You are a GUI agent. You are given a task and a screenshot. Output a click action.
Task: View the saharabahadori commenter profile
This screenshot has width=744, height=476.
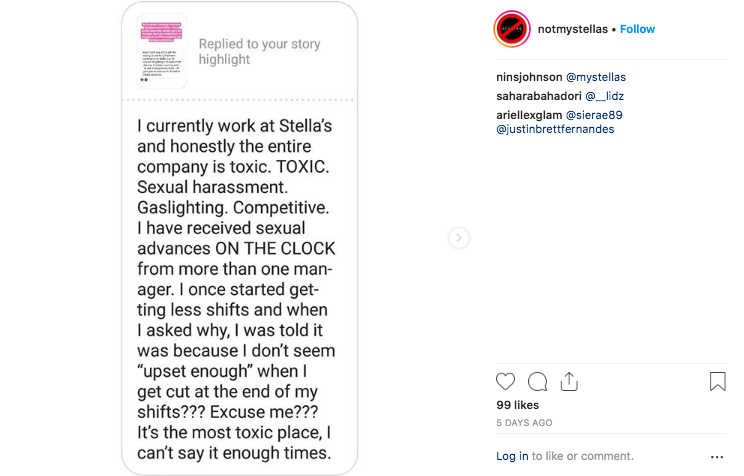(539, 96)
